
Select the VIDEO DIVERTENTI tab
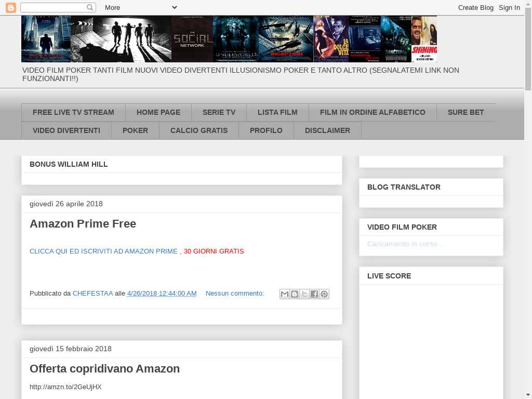coord(66,130)
